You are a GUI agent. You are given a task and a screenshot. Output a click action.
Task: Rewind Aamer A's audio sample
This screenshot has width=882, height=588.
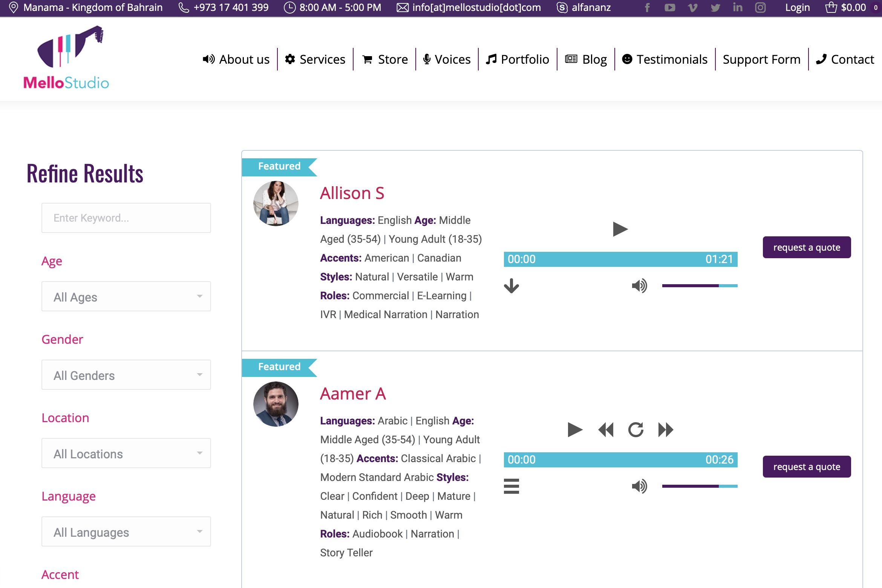(605, 429)
